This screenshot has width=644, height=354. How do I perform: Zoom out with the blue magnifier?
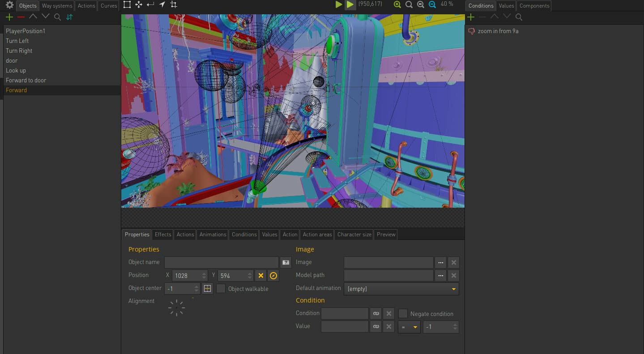(x=432, y=4)
